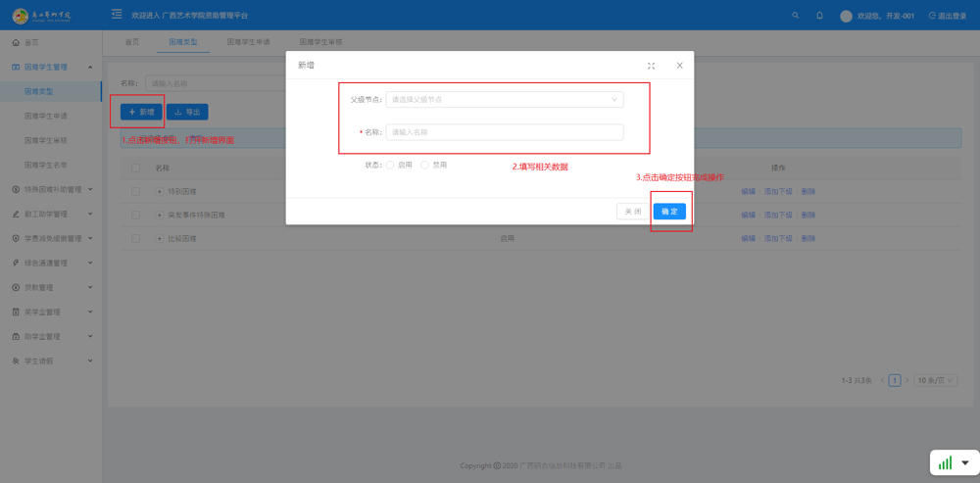This screenshot has width=980, height=483.
Task: Open the 父级节点 dropdown selector
Action: click(505, 99)
